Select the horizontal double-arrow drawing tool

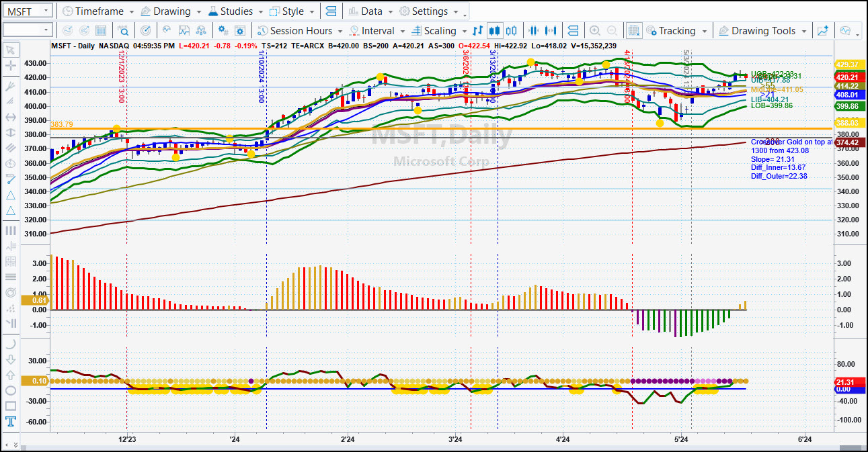(11, 117)
